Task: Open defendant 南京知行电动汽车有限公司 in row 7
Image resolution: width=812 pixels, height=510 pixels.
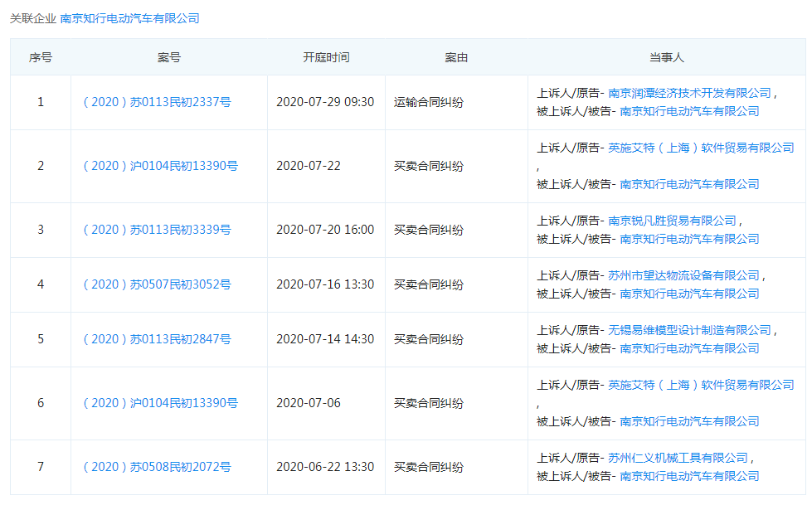Action: point(689,476)
